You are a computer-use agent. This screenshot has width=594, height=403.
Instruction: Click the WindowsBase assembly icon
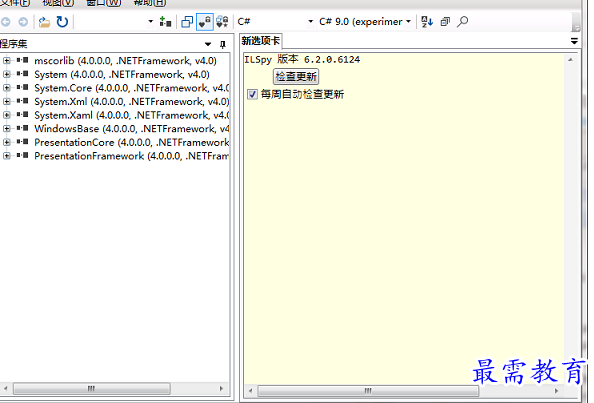[x=22, y=128]
